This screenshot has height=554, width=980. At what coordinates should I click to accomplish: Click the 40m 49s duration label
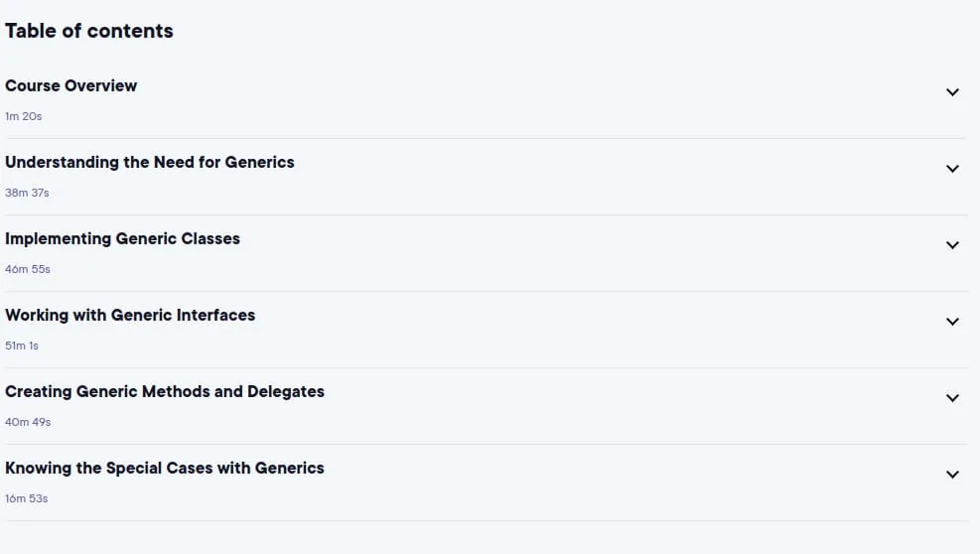pyautogui.click(x=28, y=422)
